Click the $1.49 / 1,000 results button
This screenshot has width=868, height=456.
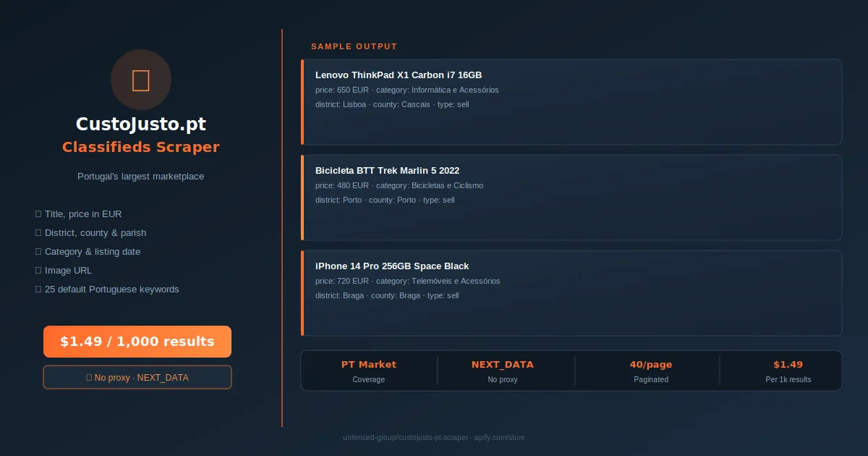(137, 342)
